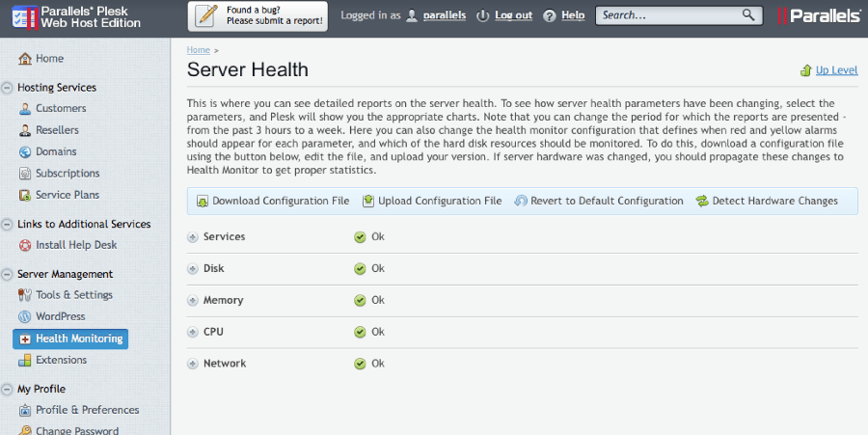Image resolution: width=868 pixels, height=435 pixels.
Task: Expand the Network health row
Action: (x=193, y=364)
